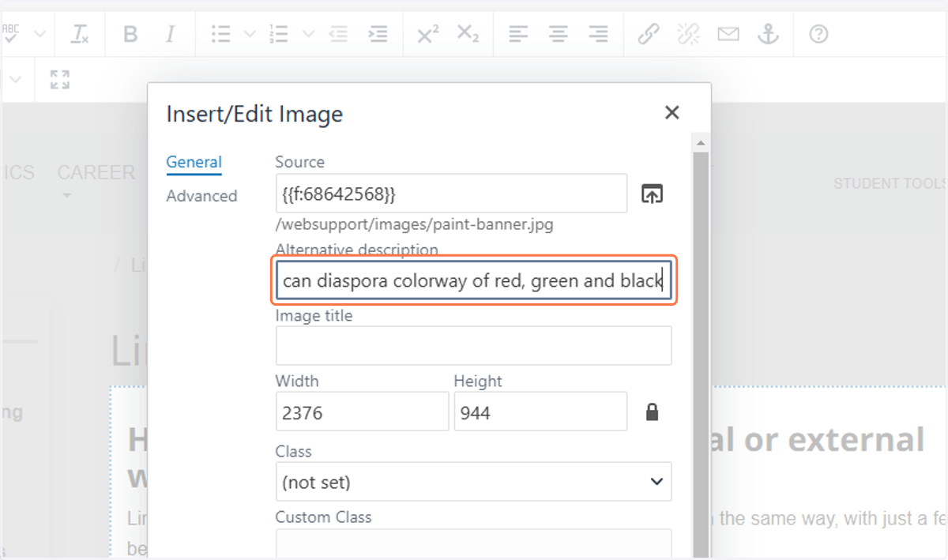Open numbered list style dropdown arrow

pyautogui.click(x=308, y=34)
